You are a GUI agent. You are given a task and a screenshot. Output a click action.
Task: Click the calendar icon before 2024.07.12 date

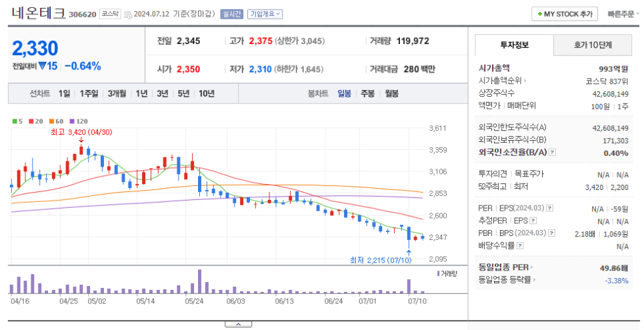tap(128, 15)
